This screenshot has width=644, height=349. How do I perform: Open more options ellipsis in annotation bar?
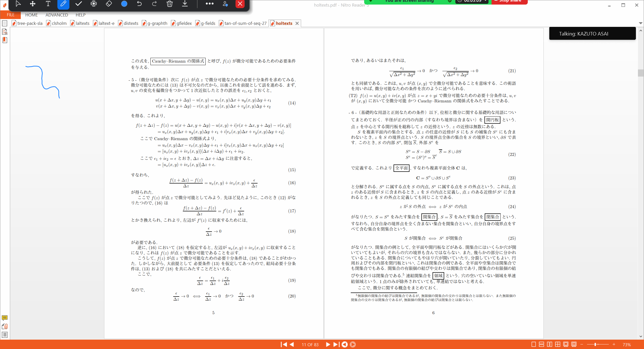pos(209,4)
